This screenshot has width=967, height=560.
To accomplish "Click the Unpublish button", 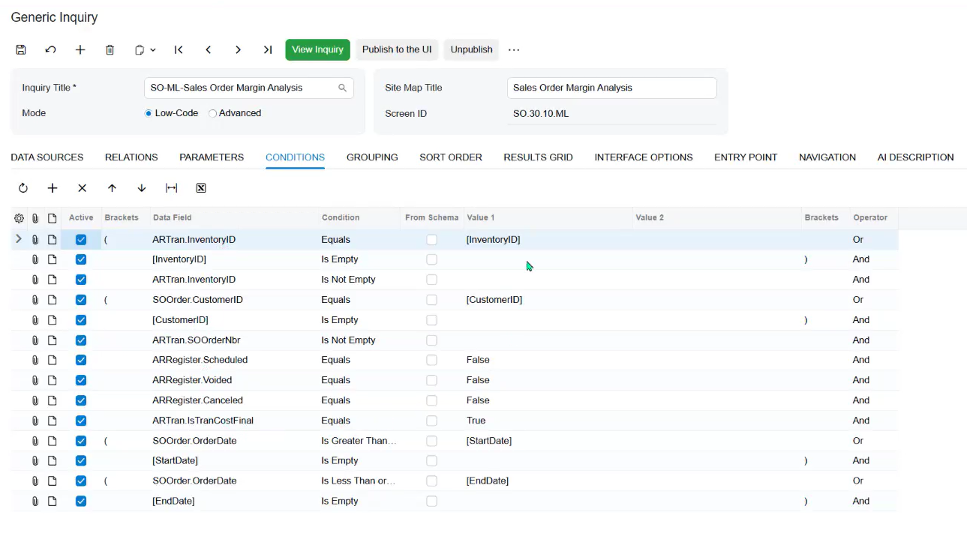I will [x=471, y=49].
